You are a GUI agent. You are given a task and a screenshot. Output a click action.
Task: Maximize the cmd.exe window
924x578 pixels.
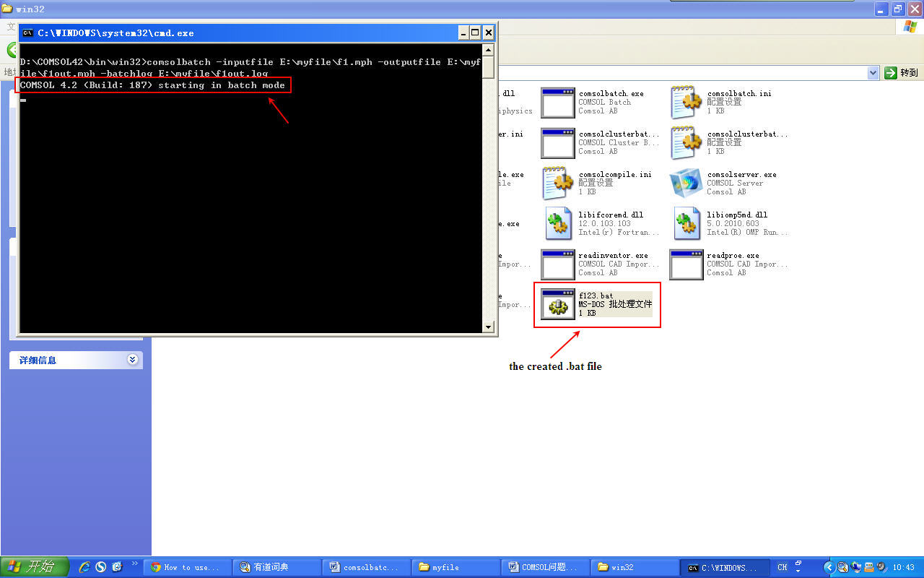(x=475, y=33)
